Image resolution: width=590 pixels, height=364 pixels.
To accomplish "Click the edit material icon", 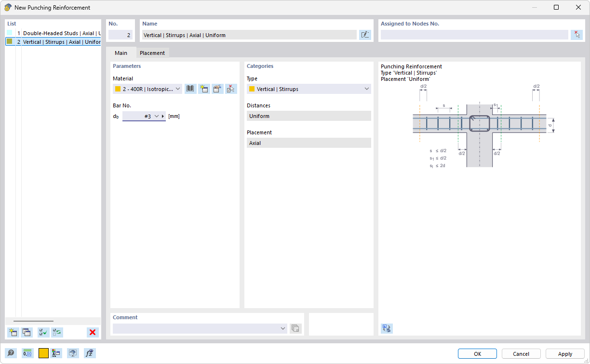I will tap(217, 89).
